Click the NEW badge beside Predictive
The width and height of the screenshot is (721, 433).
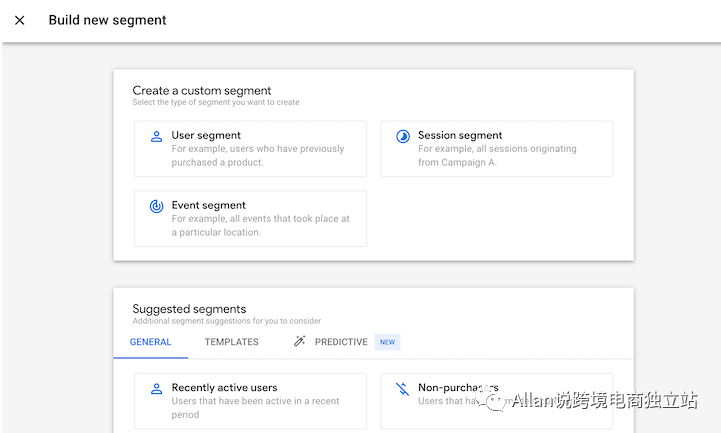click(x=387, y=342)
